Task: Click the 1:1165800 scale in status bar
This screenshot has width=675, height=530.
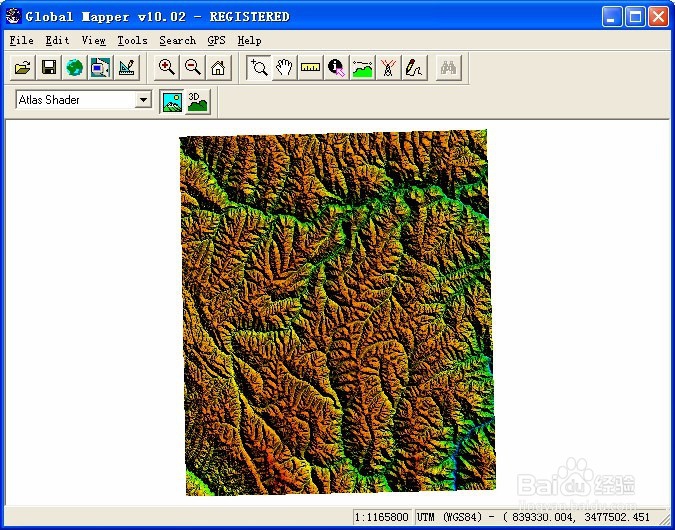Action: tap(381, 517)
